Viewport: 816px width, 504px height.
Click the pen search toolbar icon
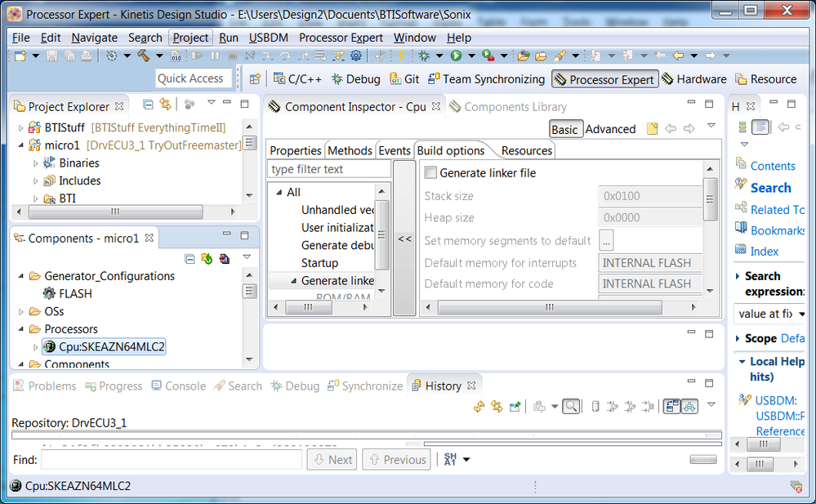click(560, 56)
